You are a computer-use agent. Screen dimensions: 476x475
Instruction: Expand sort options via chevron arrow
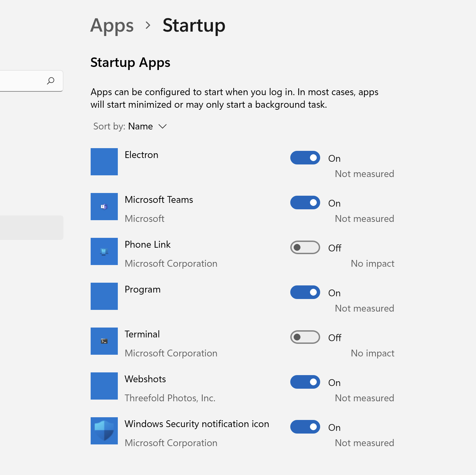coord(163,126)
